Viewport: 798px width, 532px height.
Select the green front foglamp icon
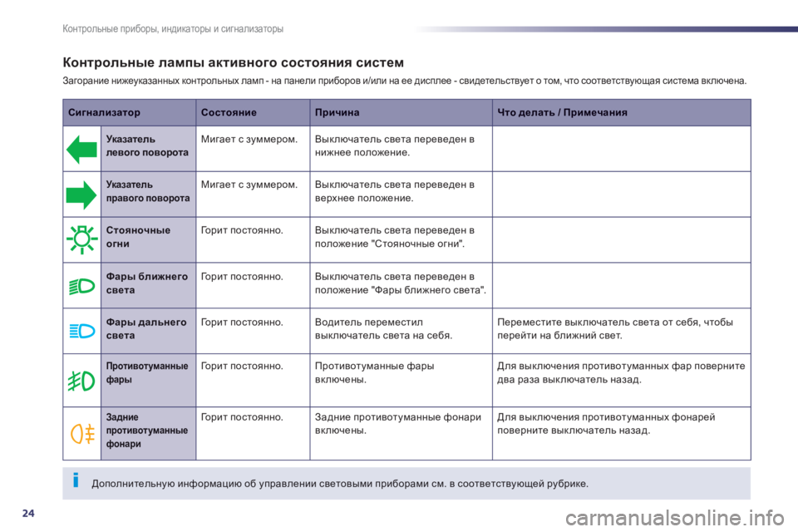click(82, 379)
